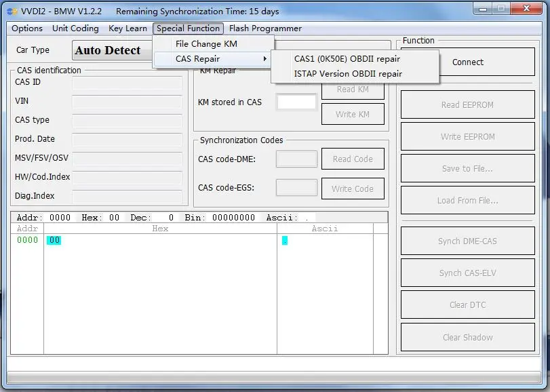The image size is (550, 392).
Task: Select ISTAP Version OBDII repair
Action: coord(355,74)
